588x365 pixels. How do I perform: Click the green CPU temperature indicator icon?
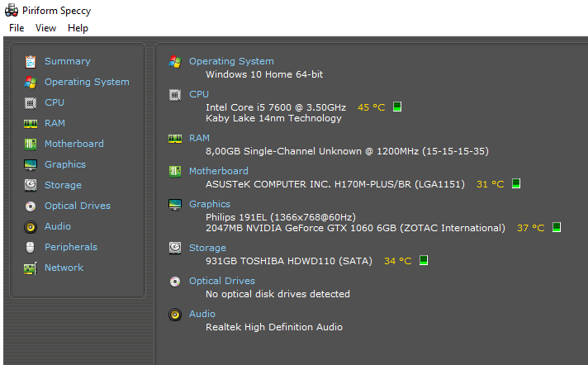click(397, 107)
